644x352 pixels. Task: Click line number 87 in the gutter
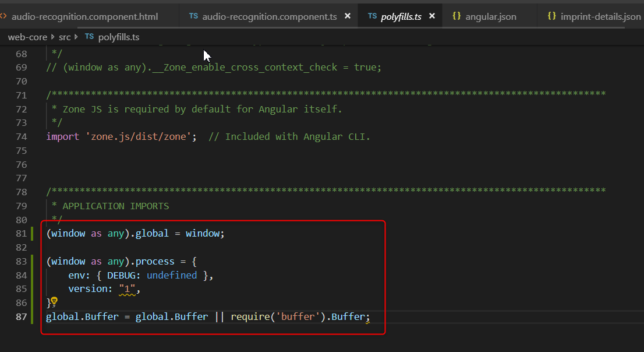pyautogui.click(x=22, y=316)
